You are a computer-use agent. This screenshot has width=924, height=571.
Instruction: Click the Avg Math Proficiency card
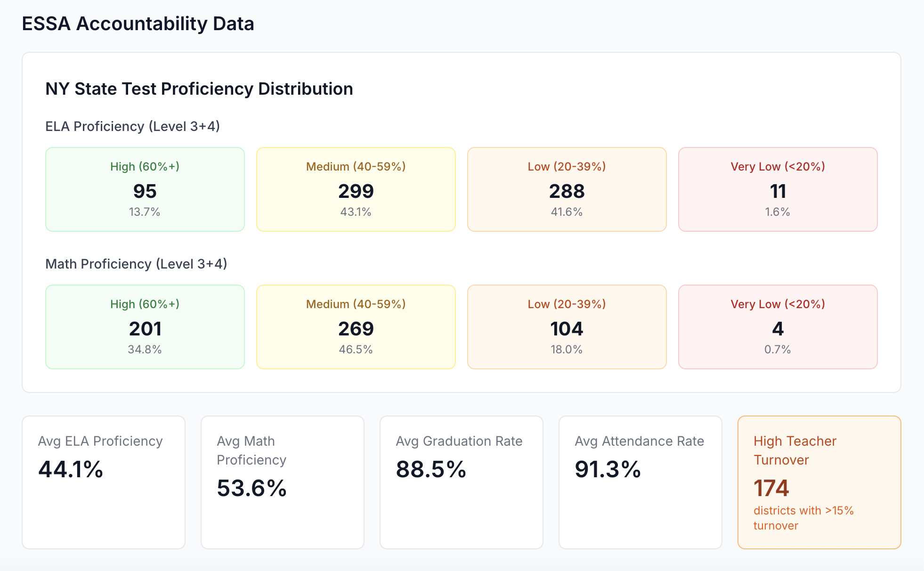[x=283, y=482]
